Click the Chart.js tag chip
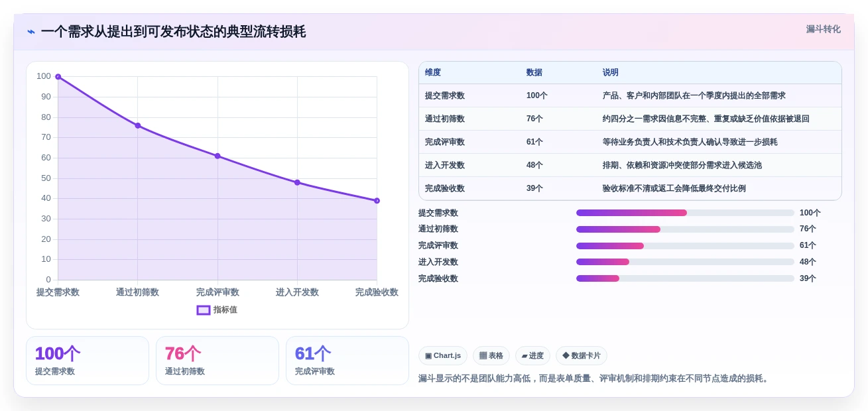868x411 pixels. pyautogui.click(x=443, y=355)
